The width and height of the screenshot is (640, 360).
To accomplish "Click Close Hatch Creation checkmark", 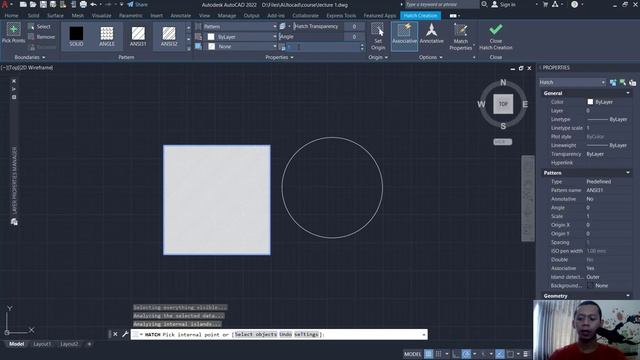I will coord(496,36).
